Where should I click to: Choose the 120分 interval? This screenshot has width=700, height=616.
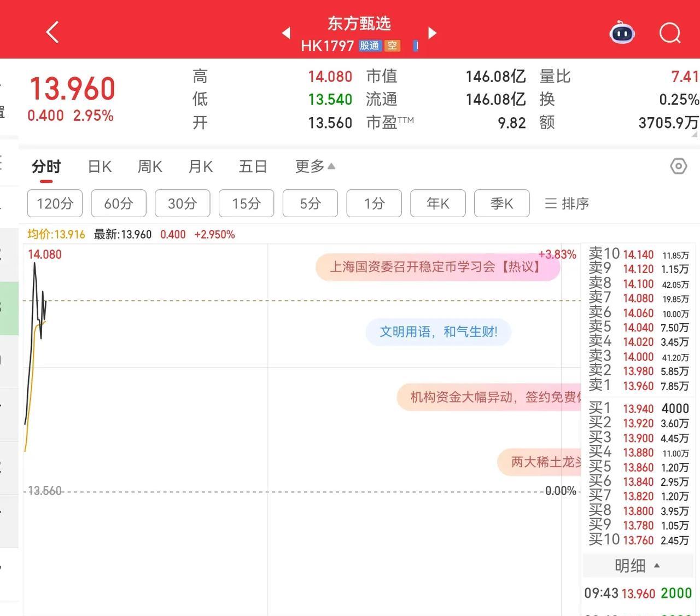[x=55, y=204]
